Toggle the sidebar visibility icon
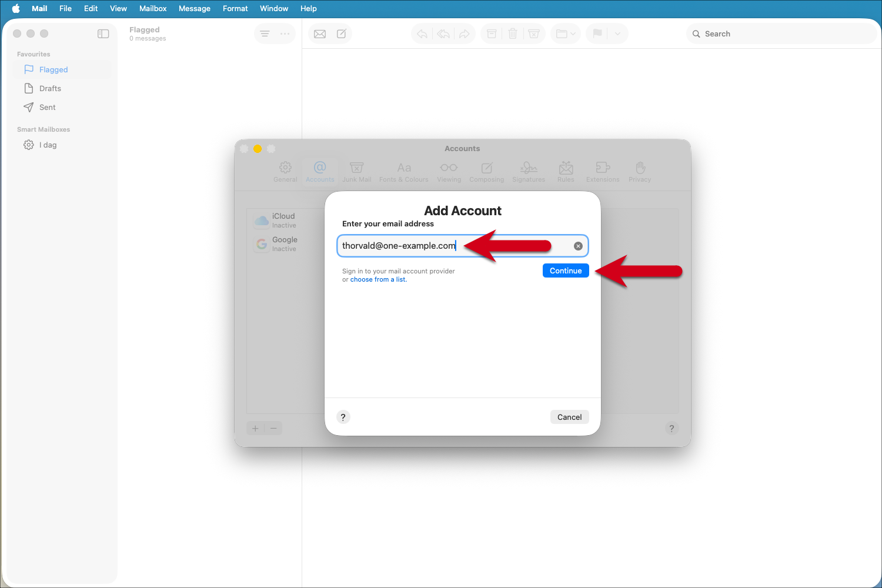The image size is (882, 588). [x=103, y=34]
